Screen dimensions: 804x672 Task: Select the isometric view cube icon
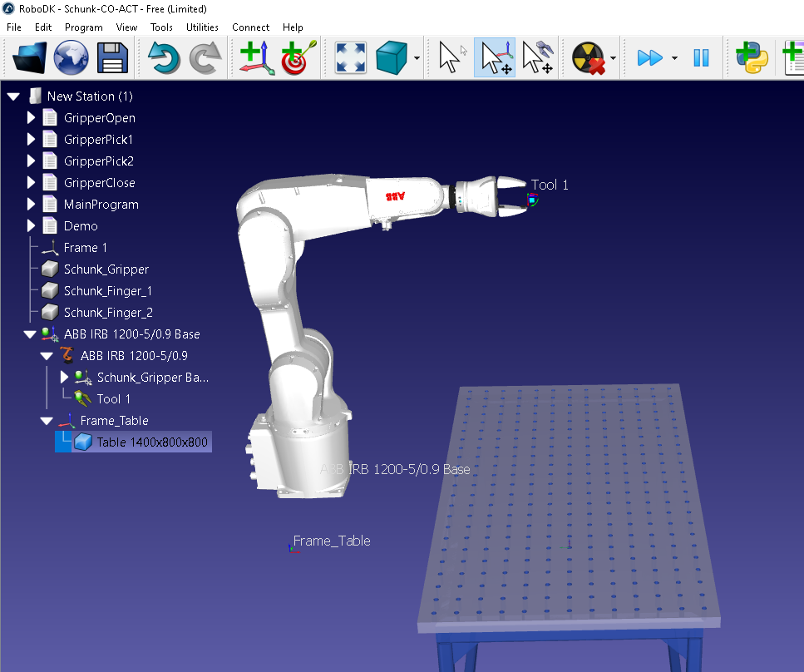pyautogui.click(x=392, y=57)
